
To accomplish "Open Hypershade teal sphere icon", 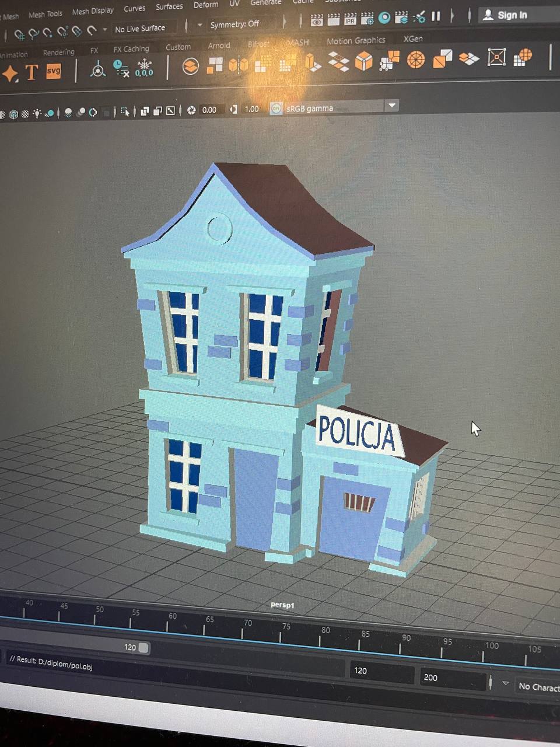I will click(384, 18).
